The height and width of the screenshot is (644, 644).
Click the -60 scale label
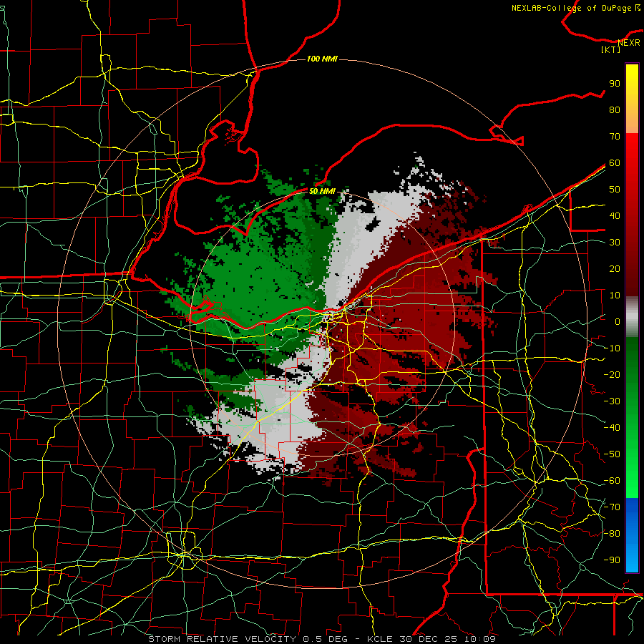[612, 481]
